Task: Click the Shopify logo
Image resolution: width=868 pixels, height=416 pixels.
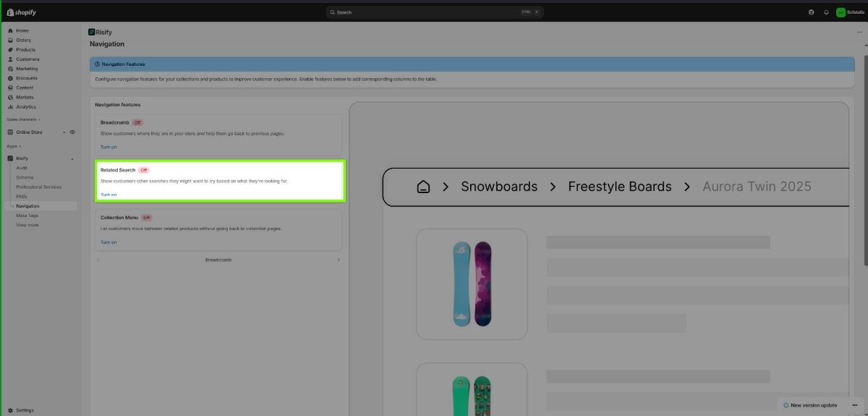Action: click(21, 12)
